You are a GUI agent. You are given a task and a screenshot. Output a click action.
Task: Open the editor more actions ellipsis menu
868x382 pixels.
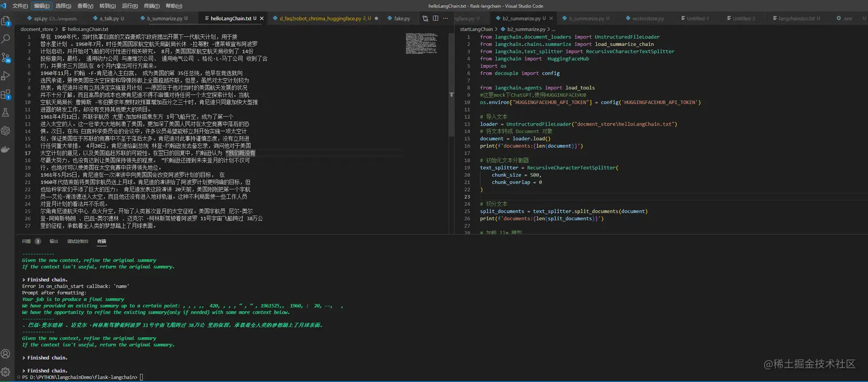(446, 18)
